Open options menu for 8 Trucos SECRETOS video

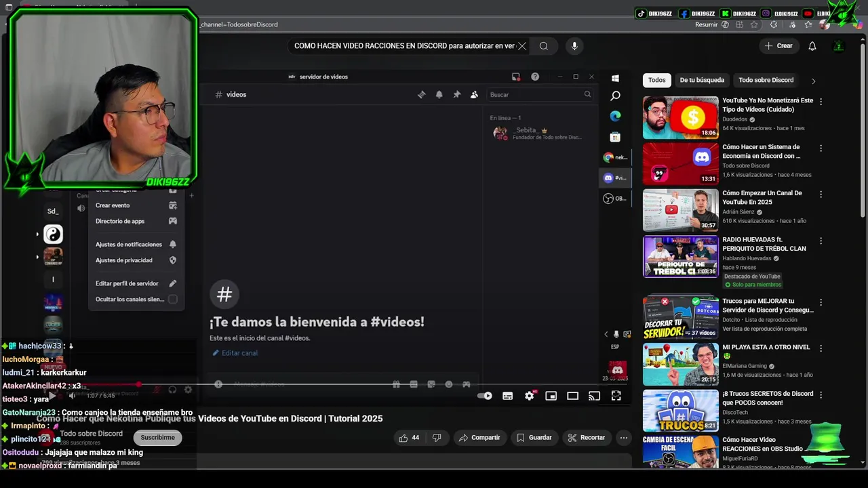(x=821, y=394)
